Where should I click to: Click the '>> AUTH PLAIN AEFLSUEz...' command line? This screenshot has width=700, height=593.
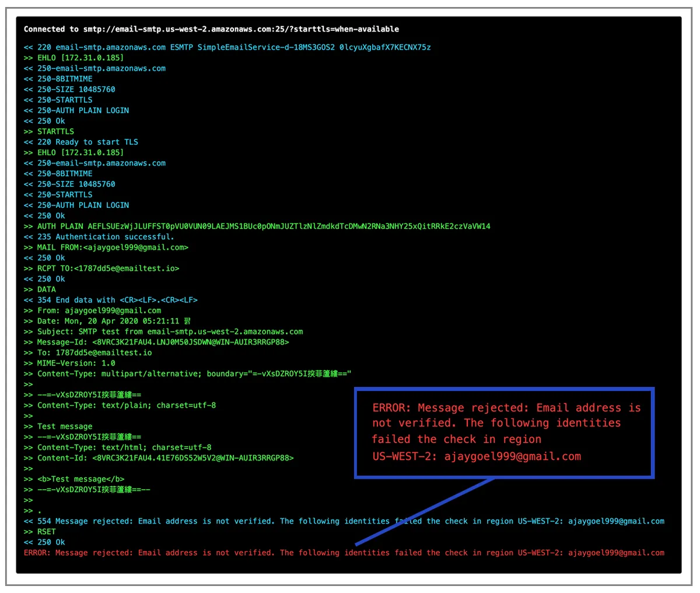click(257, 226)
